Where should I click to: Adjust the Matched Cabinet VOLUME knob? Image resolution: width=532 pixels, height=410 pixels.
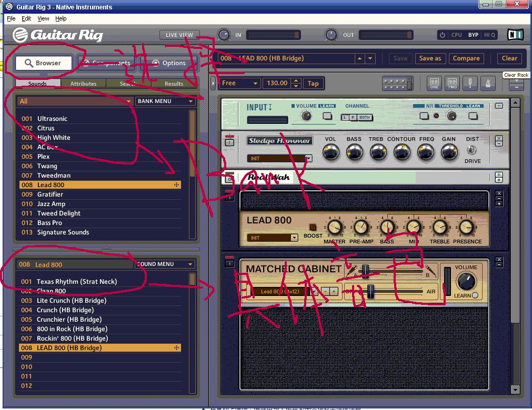pos(467,281)
